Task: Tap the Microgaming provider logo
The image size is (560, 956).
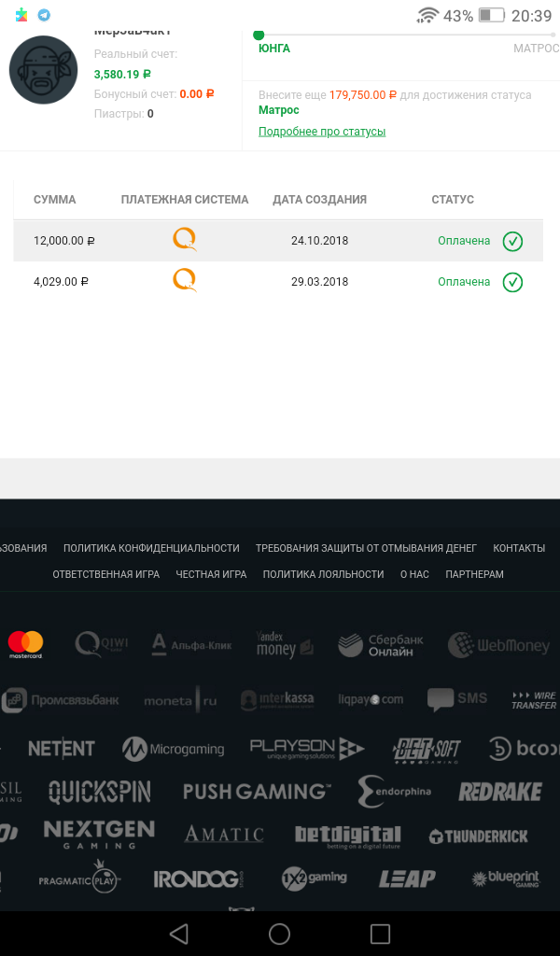Action: [173, 749]
